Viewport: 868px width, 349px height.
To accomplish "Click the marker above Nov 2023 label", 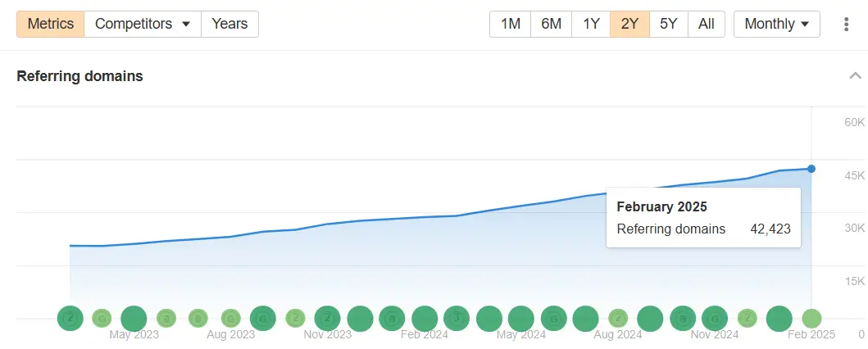I will point(327,319).
